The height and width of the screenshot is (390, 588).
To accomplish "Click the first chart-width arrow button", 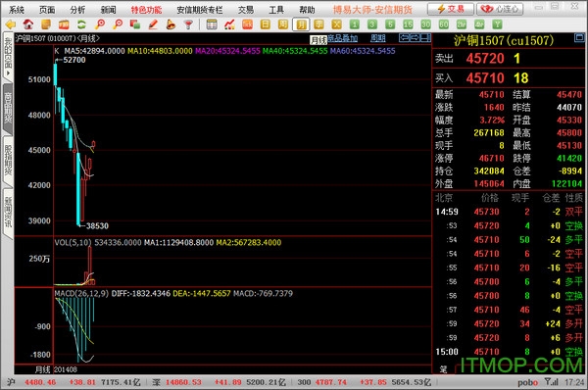I will point(404,37).
